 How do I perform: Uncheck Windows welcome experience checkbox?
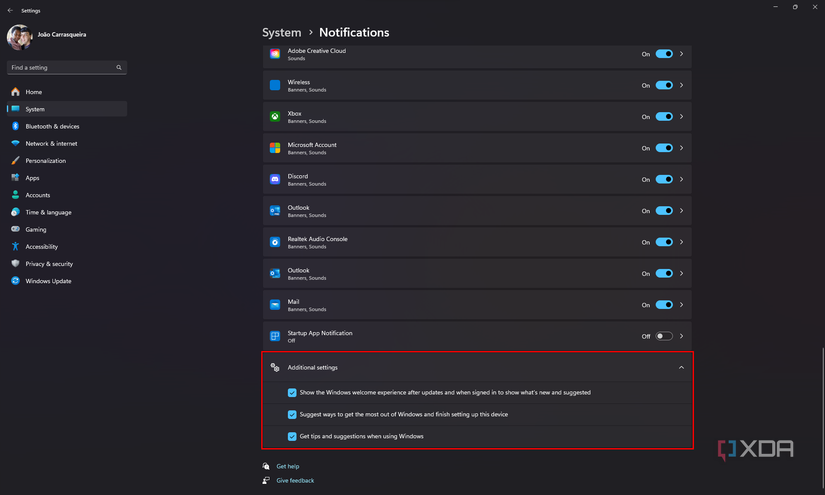(x=292, y=393)
